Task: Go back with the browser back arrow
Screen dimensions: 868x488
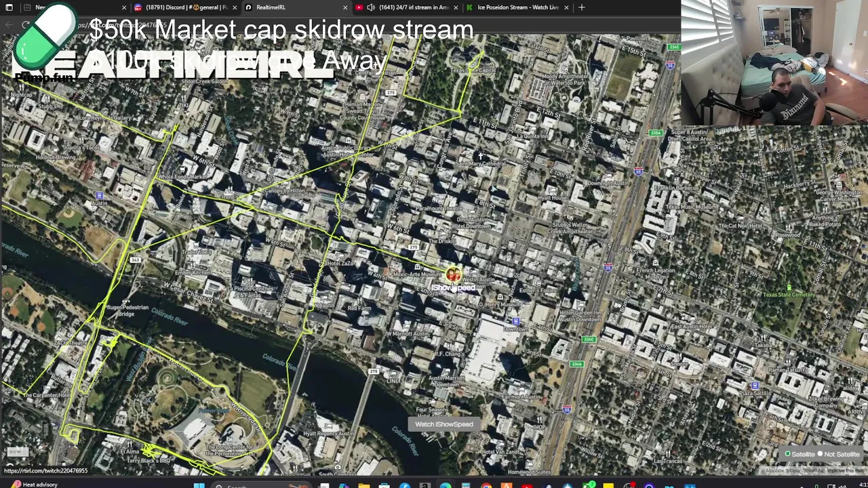Action: tap(9, 25)
